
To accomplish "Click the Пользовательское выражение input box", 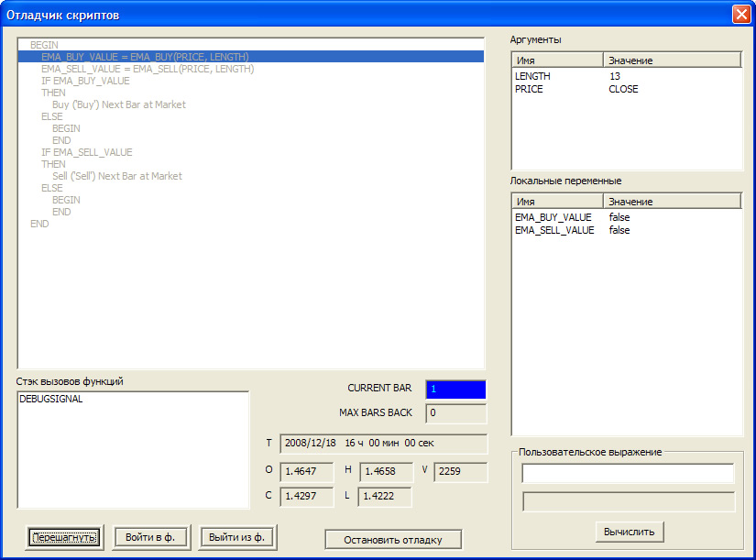I will click(628, 473).
